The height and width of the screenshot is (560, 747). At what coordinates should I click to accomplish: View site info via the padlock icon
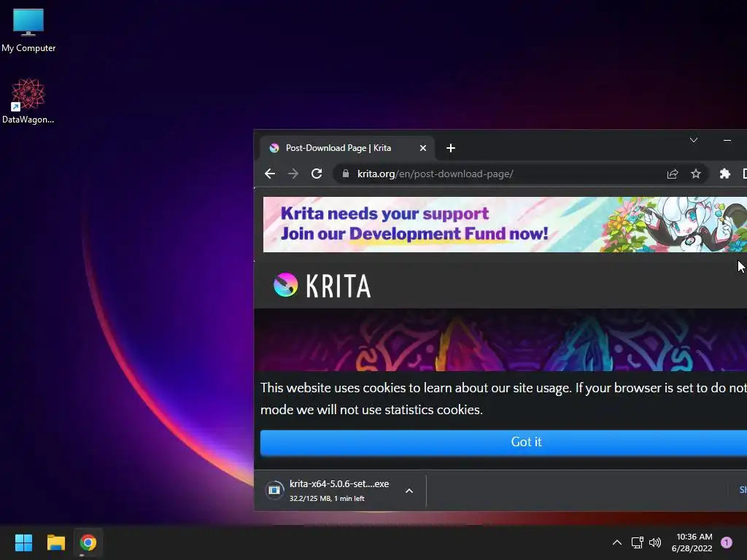(346, 174)
